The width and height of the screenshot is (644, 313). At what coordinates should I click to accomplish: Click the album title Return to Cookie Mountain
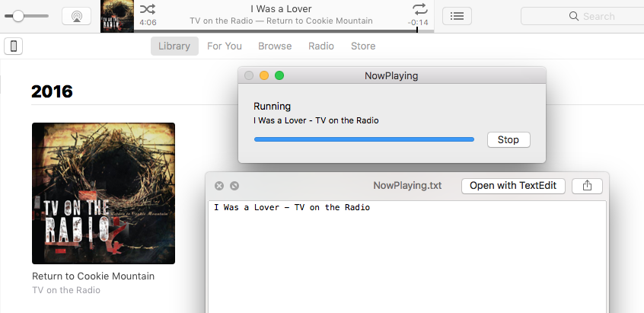[x=93, y=276]
